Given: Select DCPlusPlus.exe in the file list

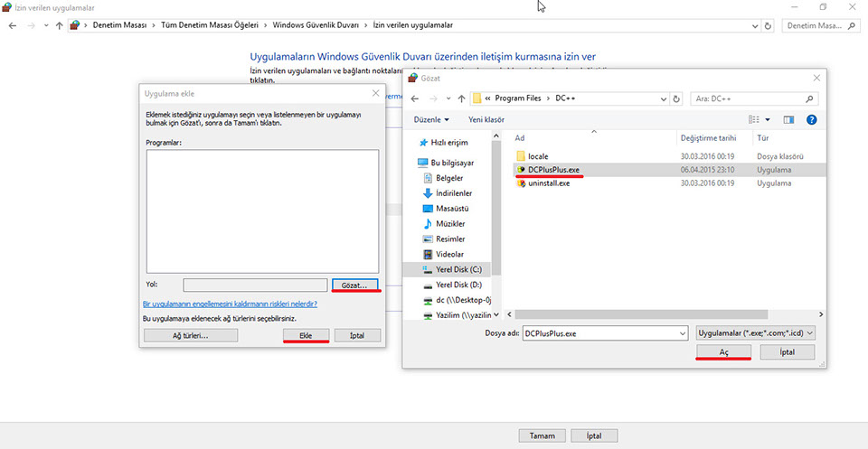Looking at the screenshot, I should [553, 170].
